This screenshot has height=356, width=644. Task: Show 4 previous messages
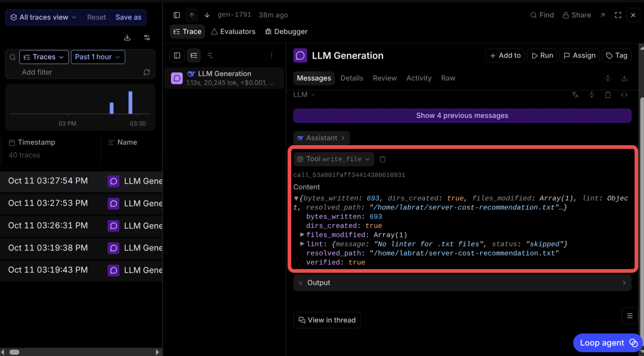(x=462, y=115)
